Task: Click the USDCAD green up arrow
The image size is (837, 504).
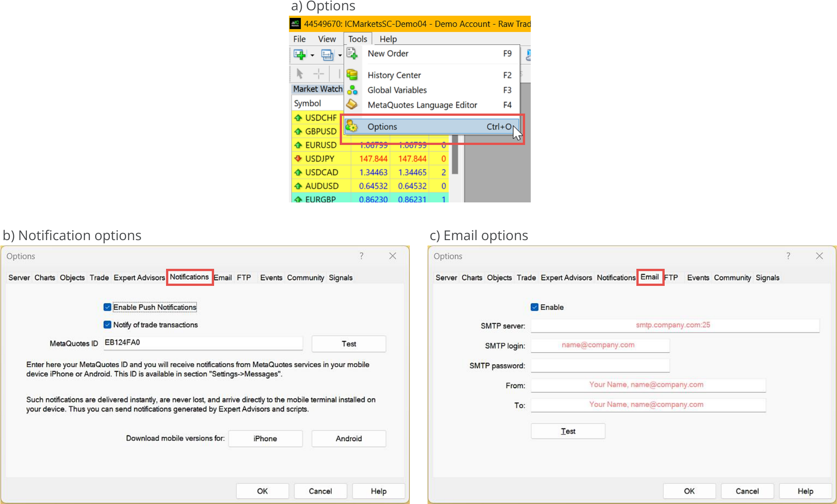Action: tap(298, 172)
